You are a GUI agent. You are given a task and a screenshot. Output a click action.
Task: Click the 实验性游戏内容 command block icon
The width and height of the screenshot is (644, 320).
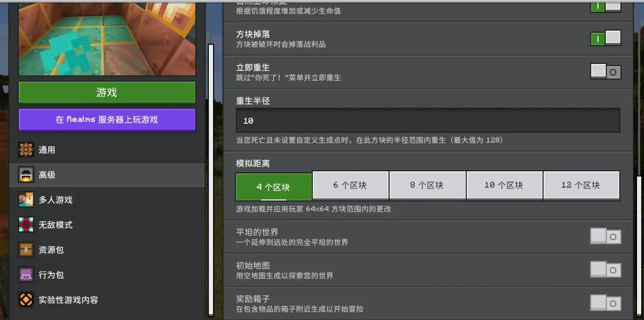click(x=26, y=300)
